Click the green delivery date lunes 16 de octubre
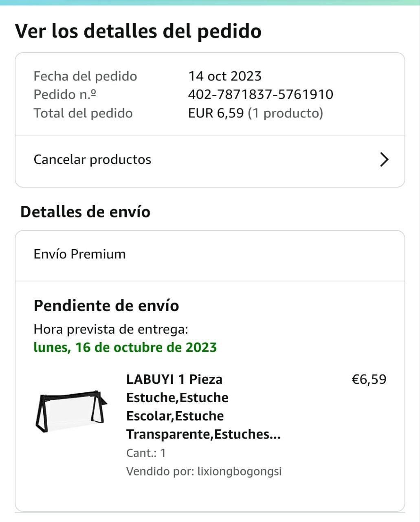420x522 pixels. pyautogui.click(x=125, y=347)
